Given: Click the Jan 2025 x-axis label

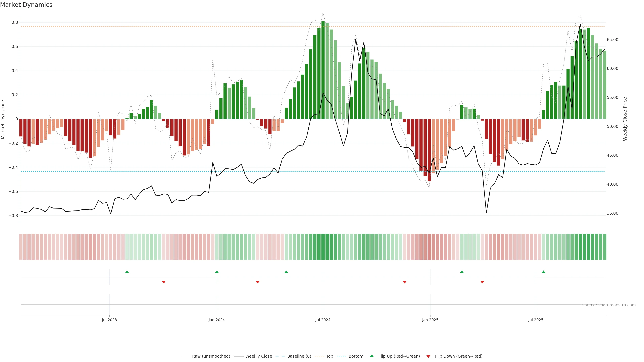Looking at the screenshot, I should point(430,320).
